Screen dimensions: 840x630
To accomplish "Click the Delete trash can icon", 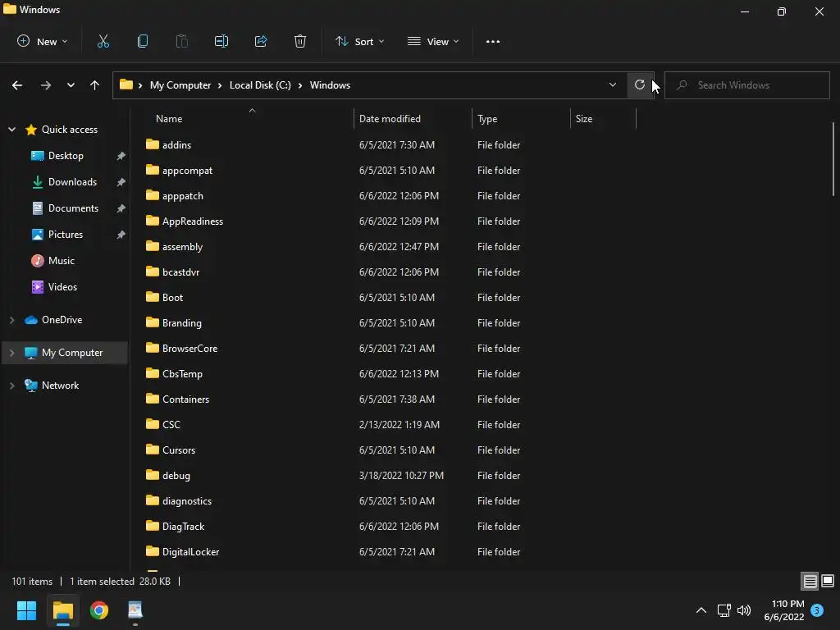I will (x=300, y=41).
